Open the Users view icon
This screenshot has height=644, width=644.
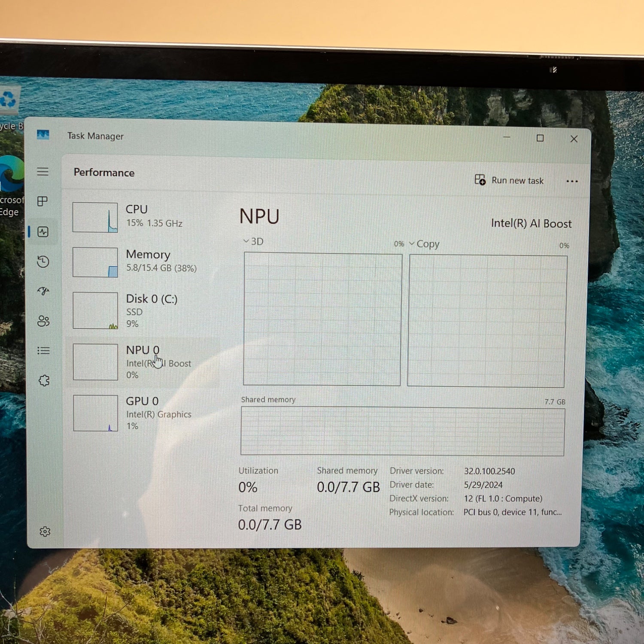pyautogui.click(x=43, y=321)
